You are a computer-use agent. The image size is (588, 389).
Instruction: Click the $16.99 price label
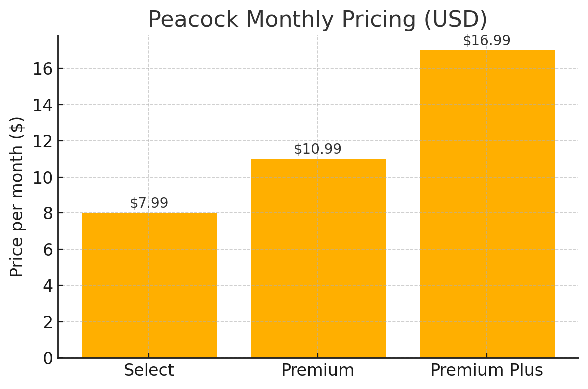(487, 40)
